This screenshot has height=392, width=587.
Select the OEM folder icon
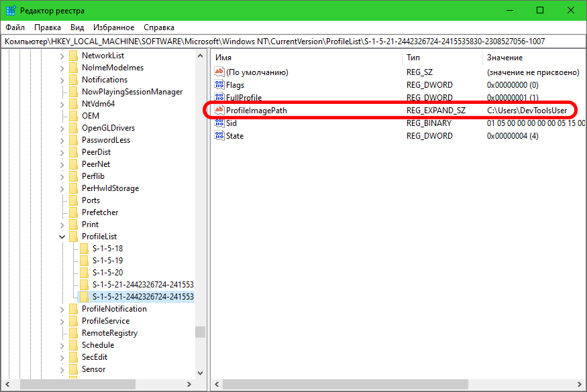(x=74, y=116)
